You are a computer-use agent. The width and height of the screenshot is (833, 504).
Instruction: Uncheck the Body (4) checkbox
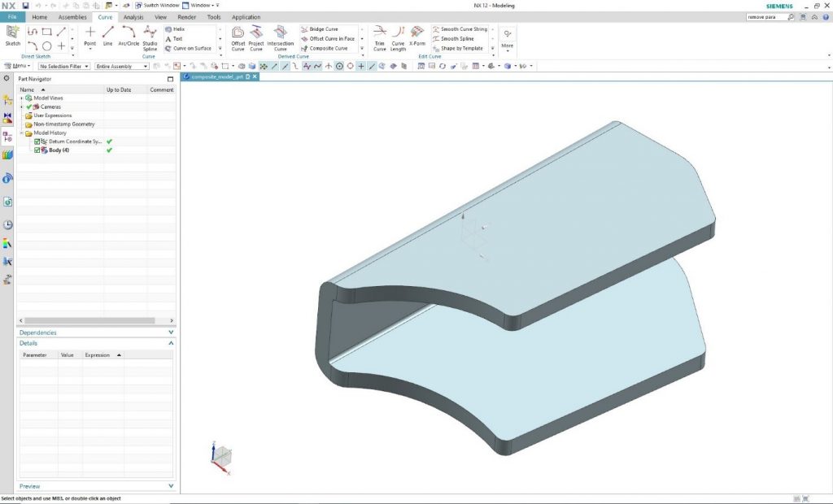click(37, 150)
